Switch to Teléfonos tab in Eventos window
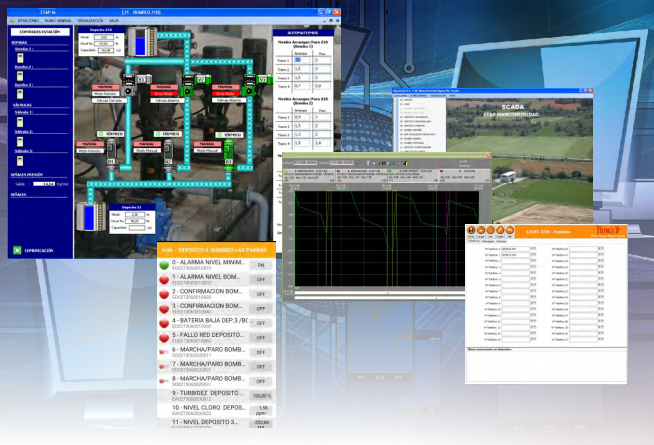 coord(473,241)
